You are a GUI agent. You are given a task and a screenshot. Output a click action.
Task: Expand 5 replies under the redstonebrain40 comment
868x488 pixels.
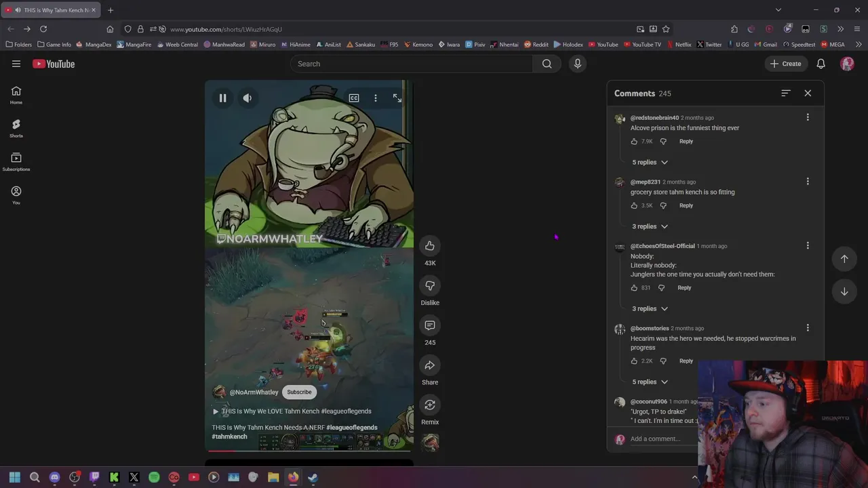pos(650,163)
